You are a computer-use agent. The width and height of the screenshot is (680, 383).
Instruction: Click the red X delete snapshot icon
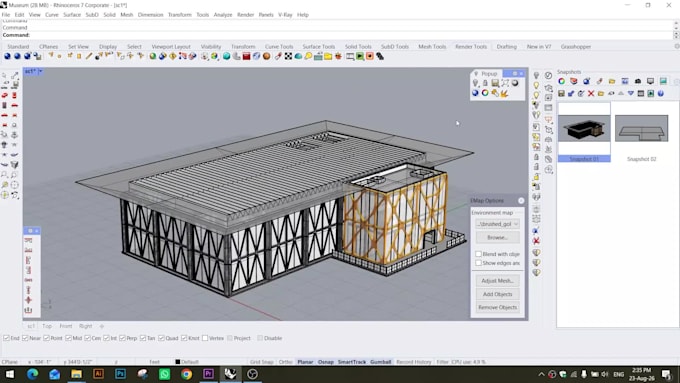coord(591,93)
